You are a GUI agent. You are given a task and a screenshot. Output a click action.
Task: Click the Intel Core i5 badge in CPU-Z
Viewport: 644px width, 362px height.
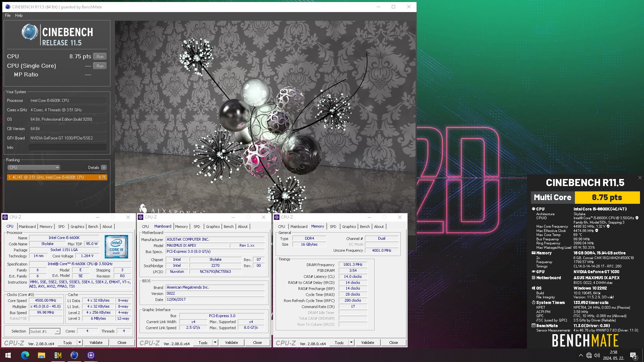coord(116,247)
